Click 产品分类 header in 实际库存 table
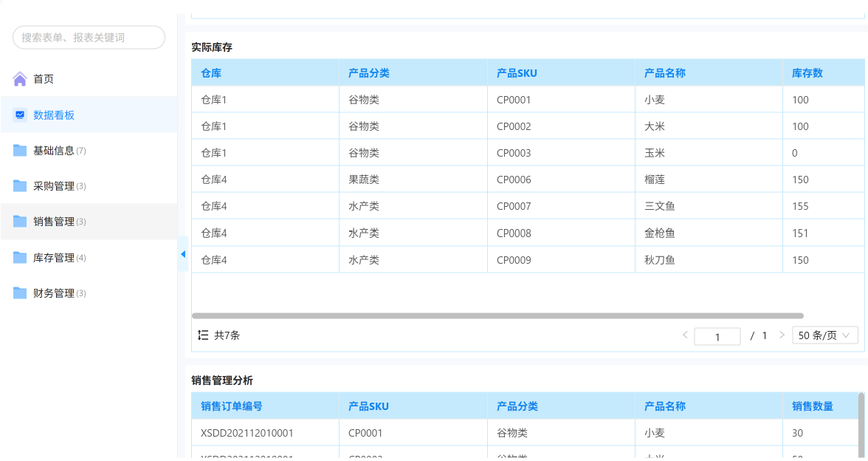 pyautogui.click(x=413, y=72)
